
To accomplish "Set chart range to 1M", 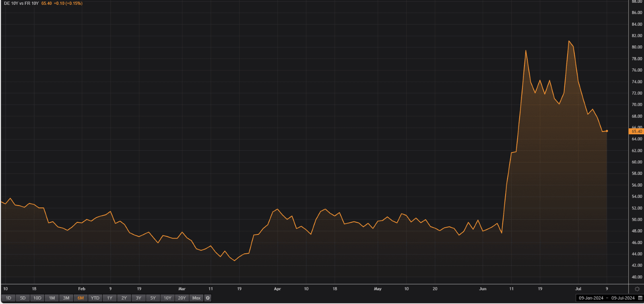I will pos(52,298).
